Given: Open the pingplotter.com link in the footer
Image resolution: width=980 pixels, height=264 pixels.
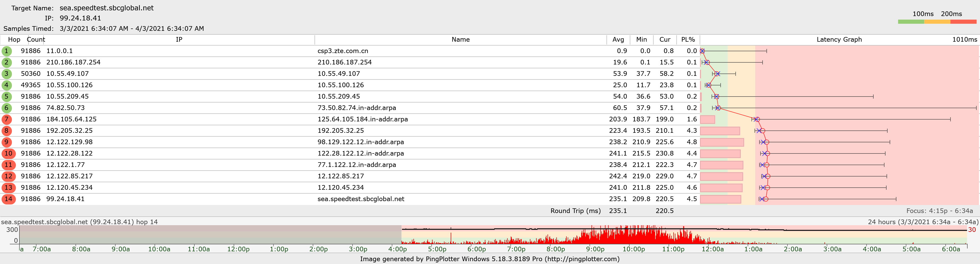Looking at the screenshot, I should coord(582,259).
